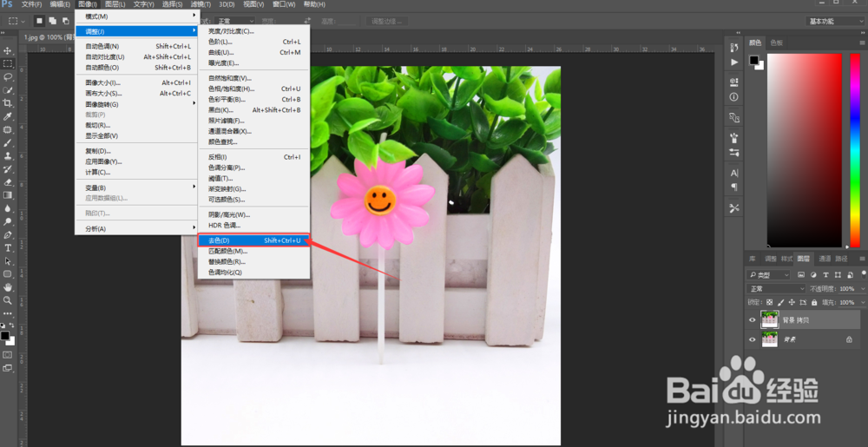Image resolution: width=868 pixels, height=447 pixels.
Task: Select the Pen tool
Action: [8, 234]
